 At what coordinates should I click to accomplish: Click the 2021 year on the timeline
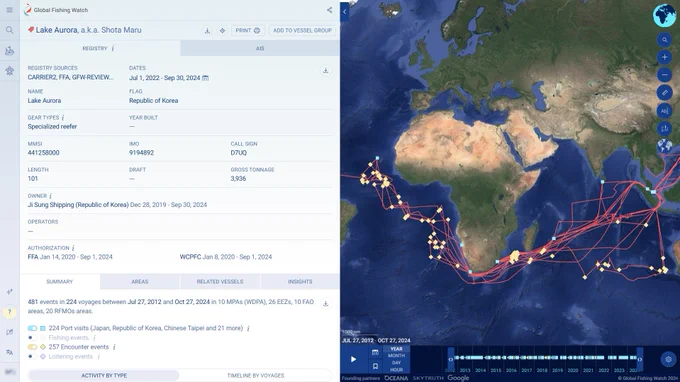click(x=588, y=371)
